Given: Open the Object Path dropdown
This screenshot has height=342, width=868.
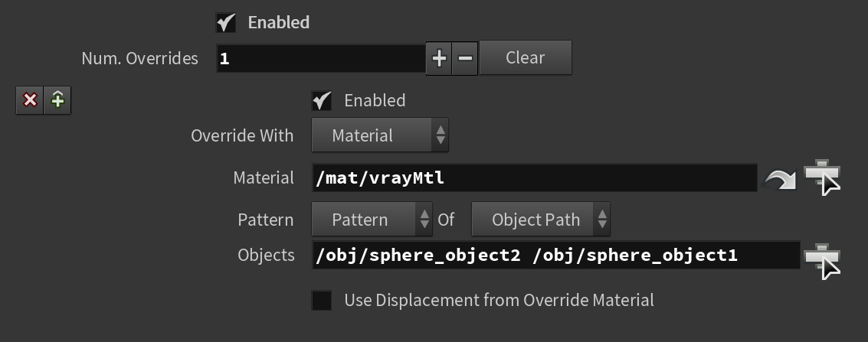Looking at the screenshot, I should 541,220.
